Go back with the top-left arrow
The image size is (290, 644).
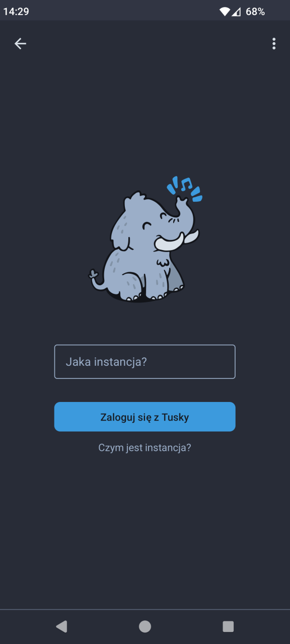(x=20, y=44)
